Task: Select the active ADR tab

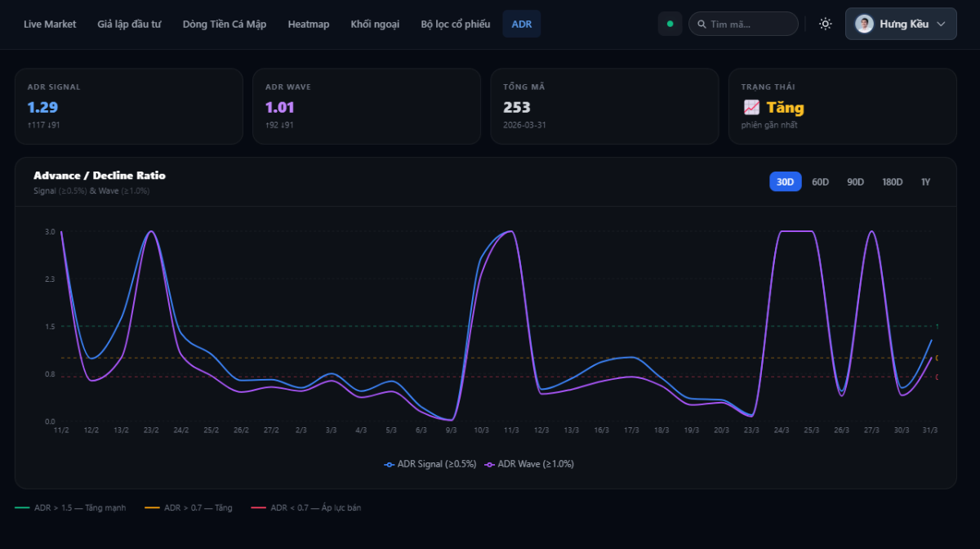Action: click(x=522, y=24)
